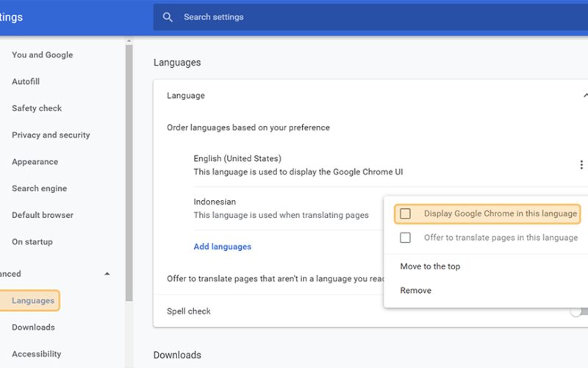Collapse the Language section chevron

coord(585,96)
